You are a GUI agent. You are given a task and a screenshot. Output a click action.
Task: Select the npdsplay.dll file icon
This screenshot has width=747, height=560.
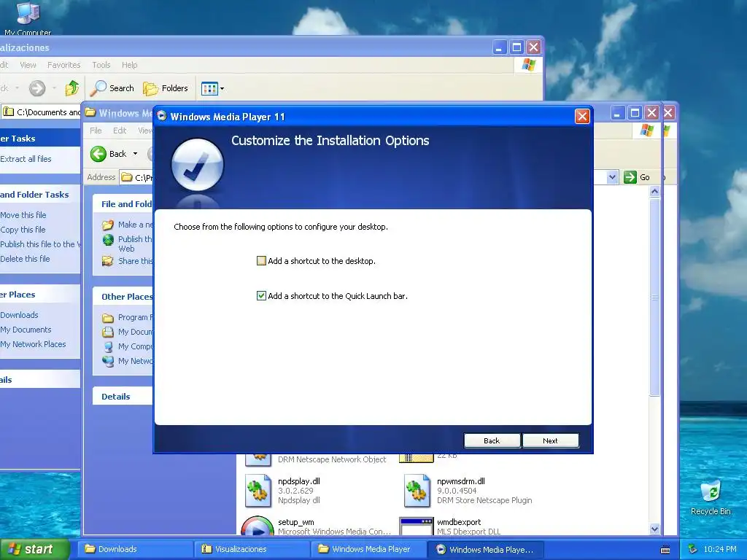pos(258,491)
